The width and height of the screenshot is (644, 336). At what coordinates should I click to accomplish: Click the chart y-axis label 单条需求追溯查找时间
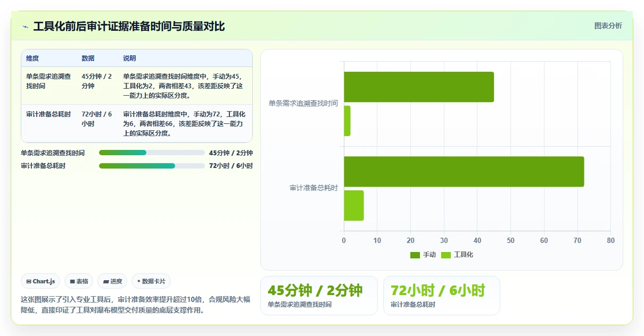pos(303,103)
